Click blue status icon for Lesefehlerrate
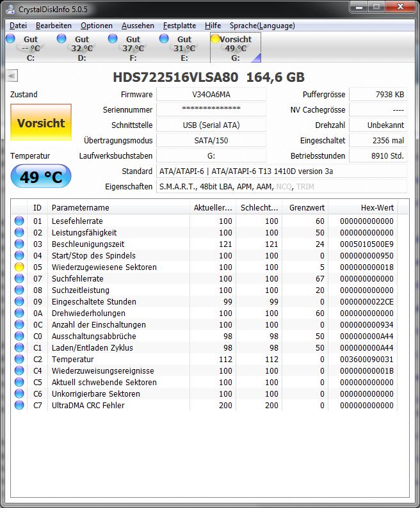Viewport: 420px width, 508px height. (x=19, y=221)
